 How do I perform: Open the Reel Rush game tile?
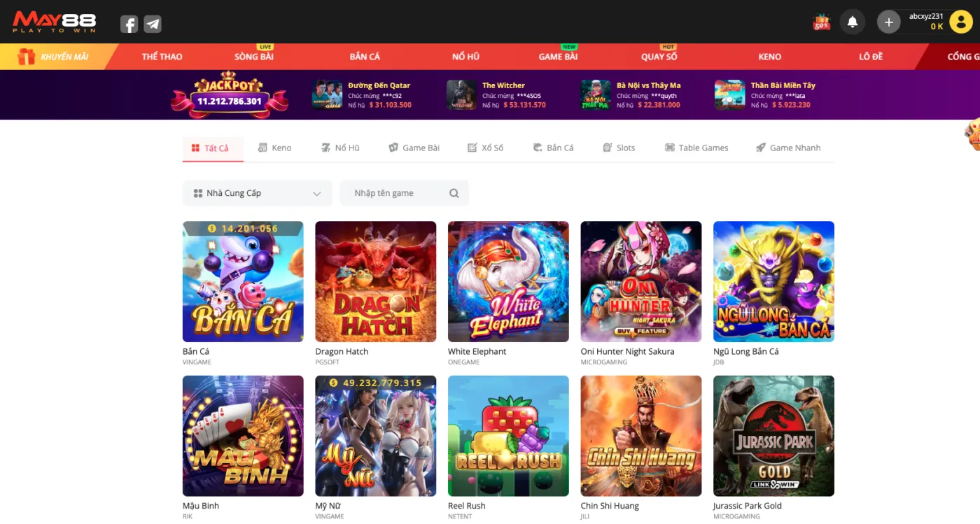(508, 436)
